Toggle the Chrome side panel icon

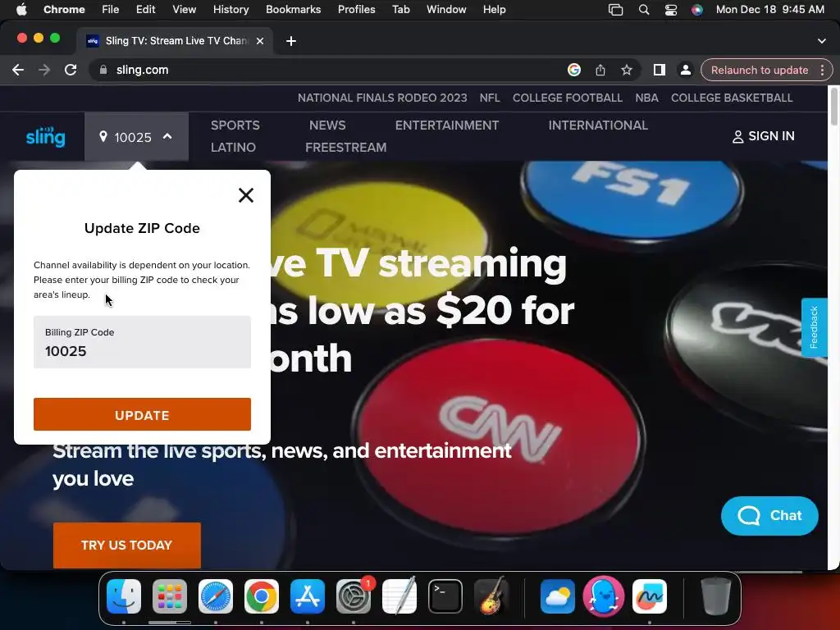click(x=659, y=71)
